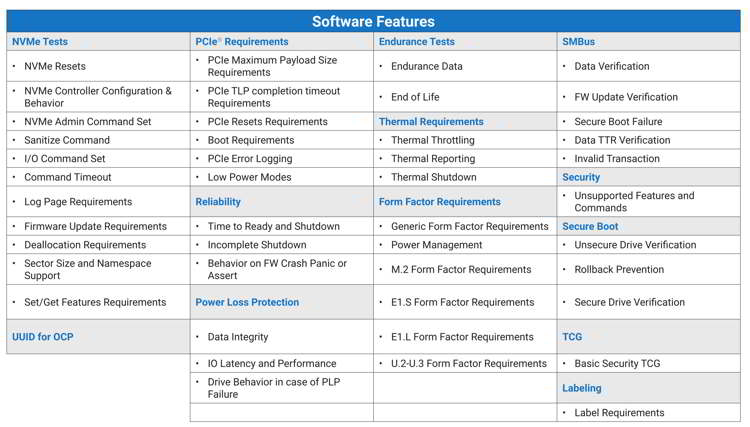
Task: Select the SMBus section header
Action: [x=578, y=42]
